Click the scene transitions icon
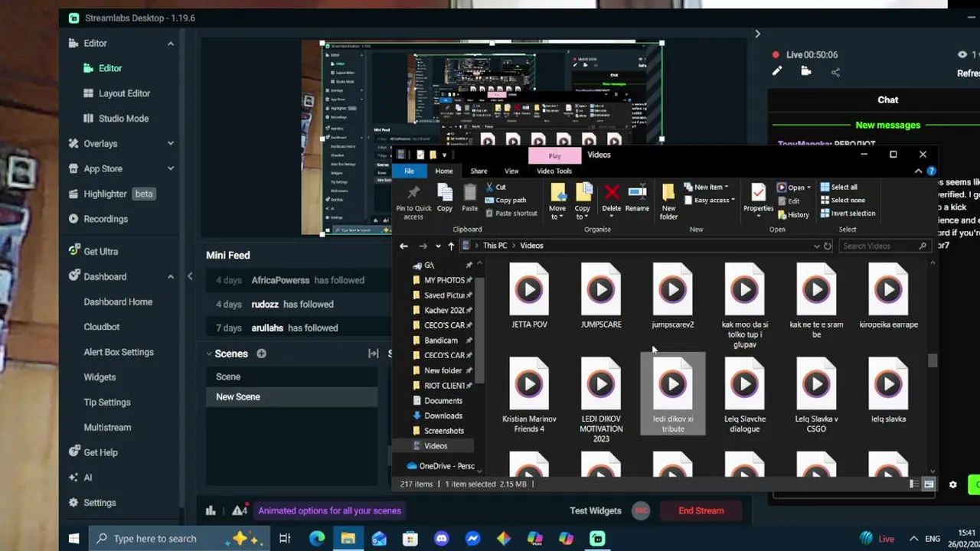This screenshot has width=980, height=551. pos(374,354)
